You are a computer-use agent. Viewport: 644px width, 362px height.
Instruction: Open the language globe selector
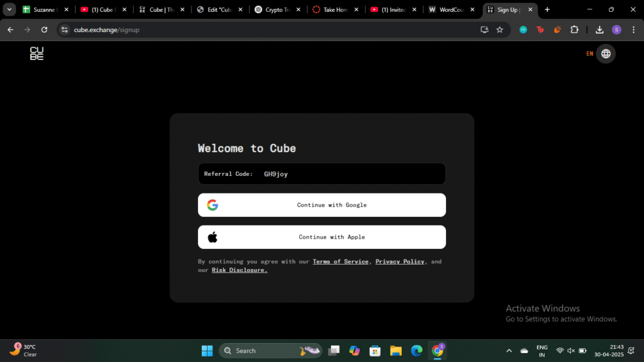tap(606, 54)
